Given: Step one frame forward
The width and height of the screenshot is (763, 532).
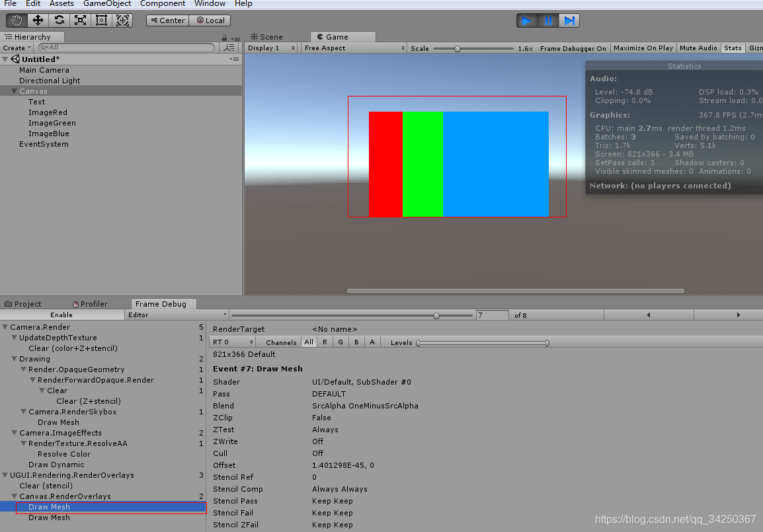Looking at the screenshot, I should [569, 20].
